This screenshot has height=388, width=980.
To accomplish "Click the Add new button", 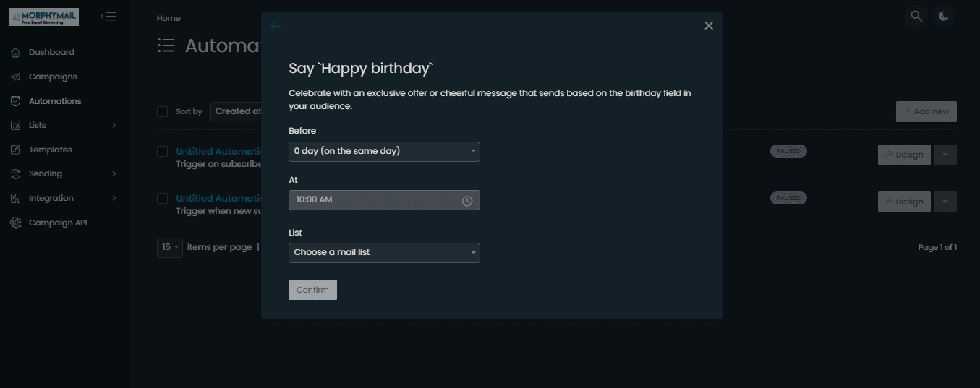I will (x=926, y=111).
